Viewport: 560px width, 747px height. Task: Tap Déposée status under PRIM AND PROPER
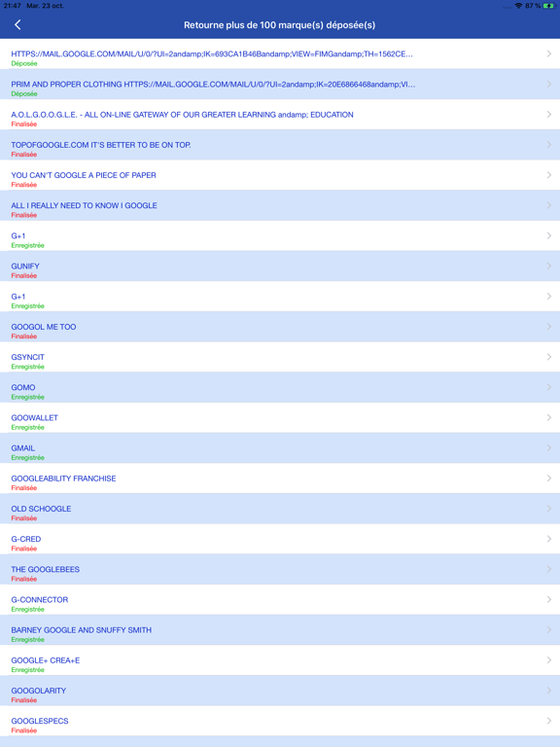point(24,93)
